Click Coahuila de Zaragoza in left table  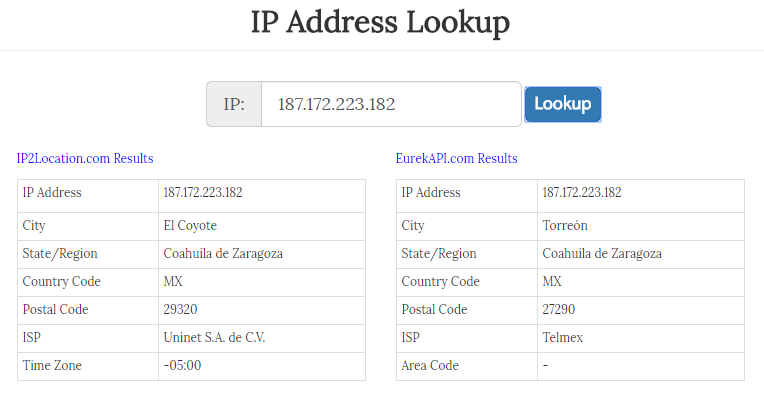point(223,253)
